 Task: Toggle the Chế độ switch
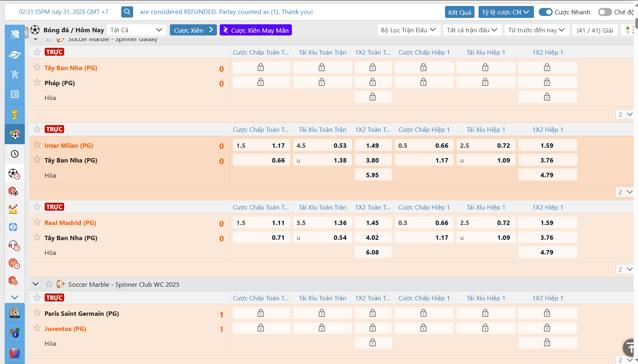point(605,12)
